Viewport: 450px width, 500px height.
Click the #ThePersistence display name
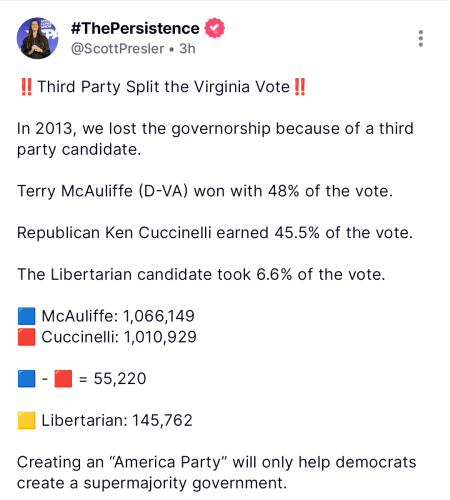(135, 28)
